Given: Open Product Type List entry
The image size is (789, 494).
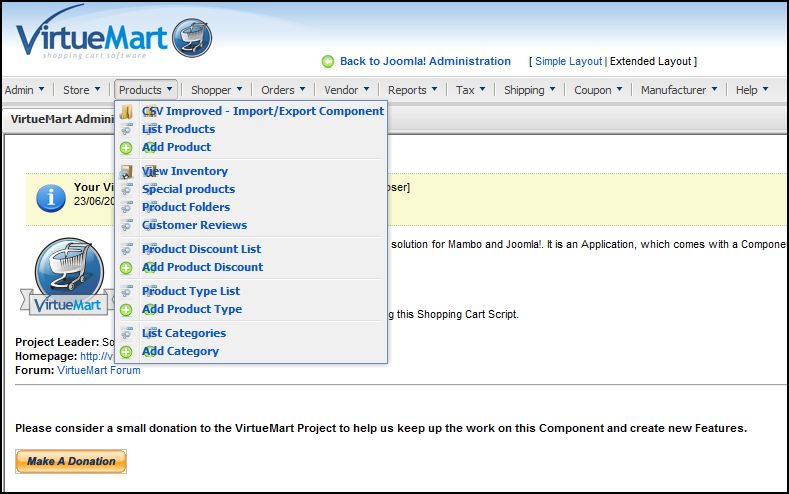Looking at the screenshot, I should tap(191, 291).
